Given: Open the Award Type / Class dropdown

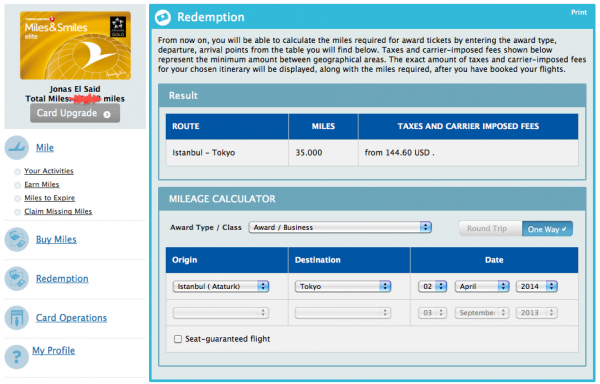Looking at the screenshot, I should tap(340, 227).
